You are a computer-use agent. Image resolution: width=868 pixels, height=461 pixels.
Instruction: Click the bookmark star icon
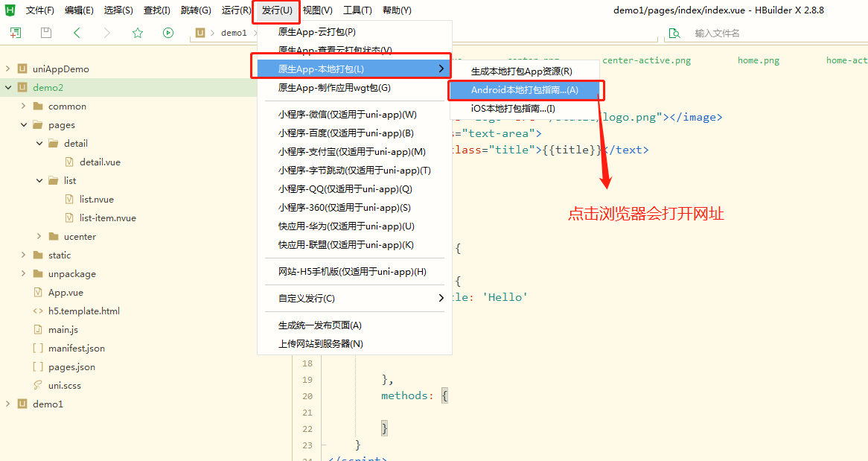pyautogui.click(x=138, y=33)
